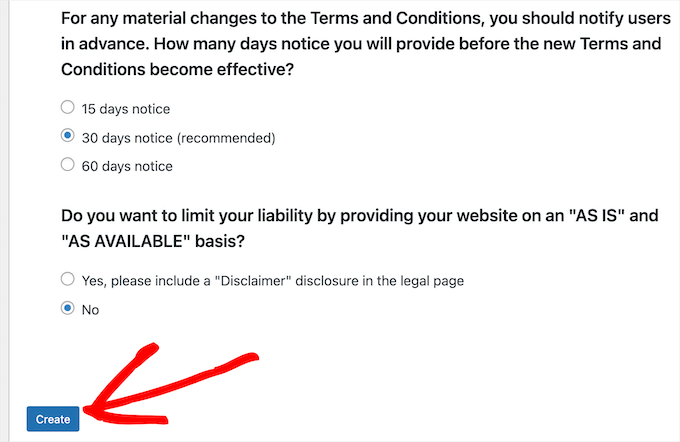The height and width of the screenshot is (442, 680).
Task: Select the 15 days notice radio button
Action: pyautogui.click(x=68, y=107)
